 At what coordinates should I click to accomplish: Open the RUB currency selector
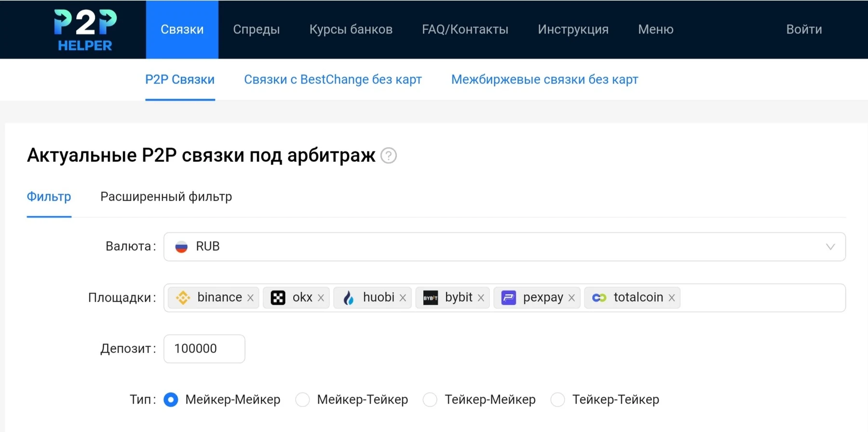(x=504, y=247)
